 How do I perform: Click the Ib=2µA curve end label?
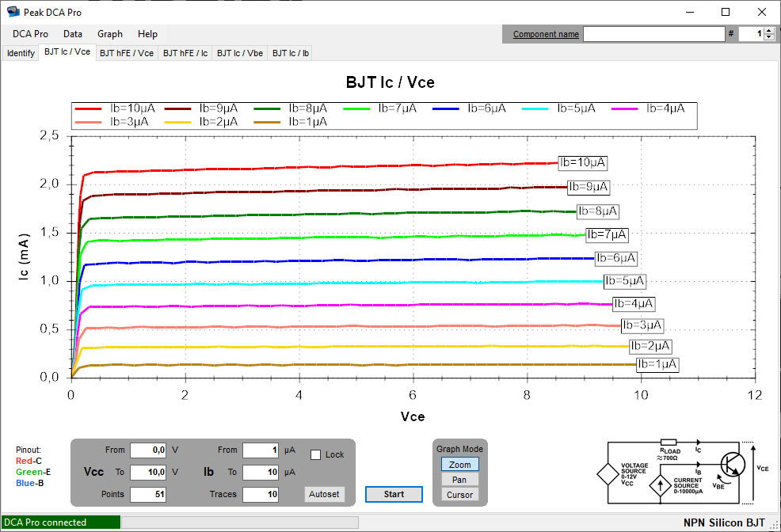[x=651, y=346]
